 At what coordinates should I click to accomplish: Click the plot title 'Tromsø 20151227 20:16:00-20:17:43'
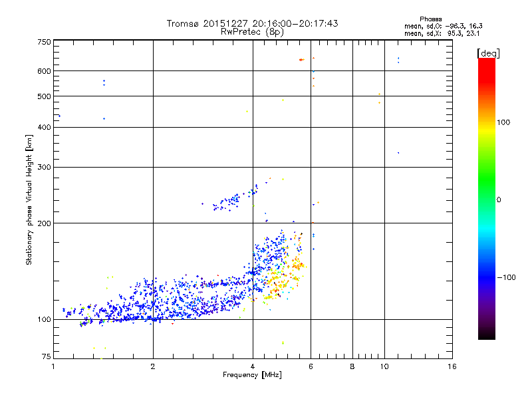[252, 23]
